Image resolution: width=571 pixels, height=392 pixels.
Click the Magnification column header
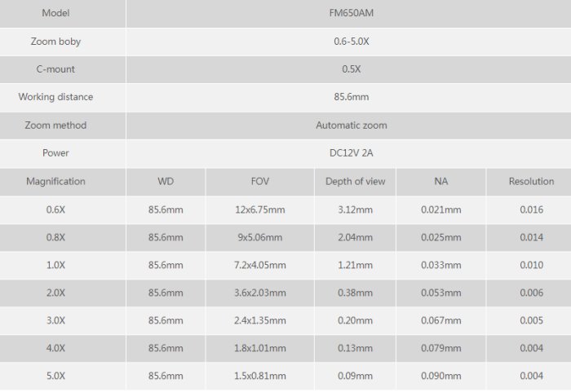(x=55, y=181)
